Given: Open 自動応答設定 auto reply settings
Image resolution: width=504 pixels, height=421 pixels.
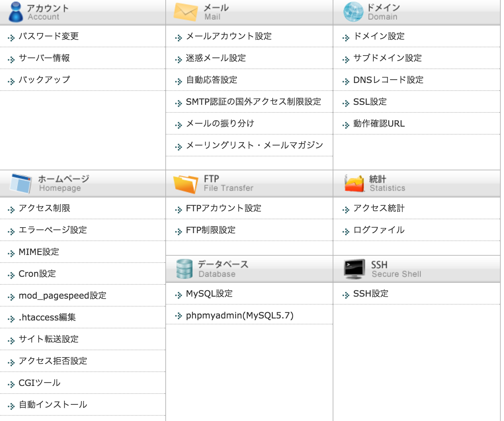Looking at the screenshot, I should (212, 80).
